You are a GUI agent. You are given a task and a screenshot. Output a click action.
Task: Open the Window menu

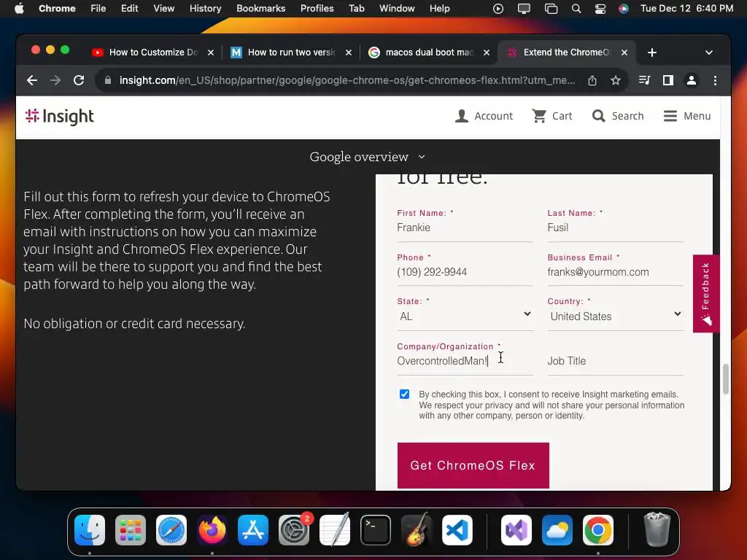[x=397, y=9]
